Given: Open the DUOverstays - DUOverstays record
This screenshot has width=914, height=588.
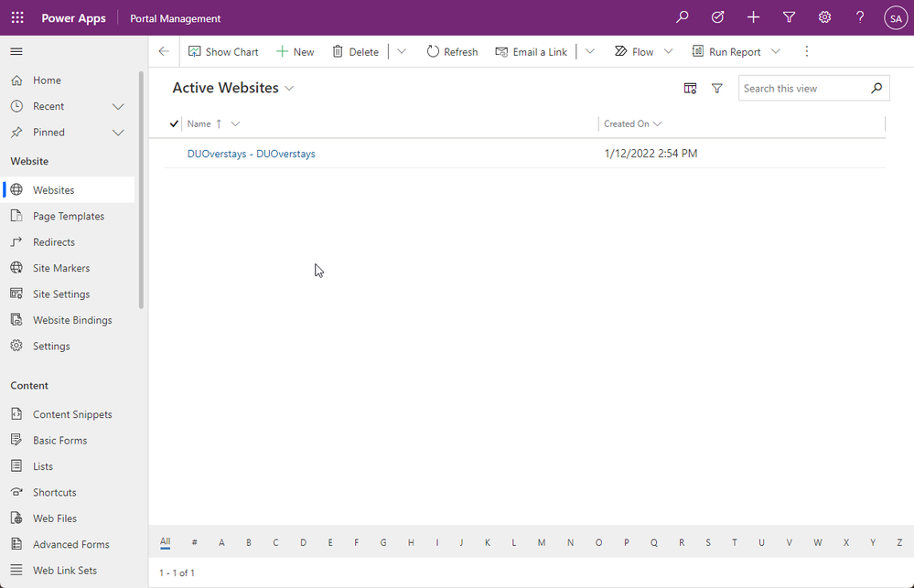Looking at the screenshot, I should [x=252, y=154].
